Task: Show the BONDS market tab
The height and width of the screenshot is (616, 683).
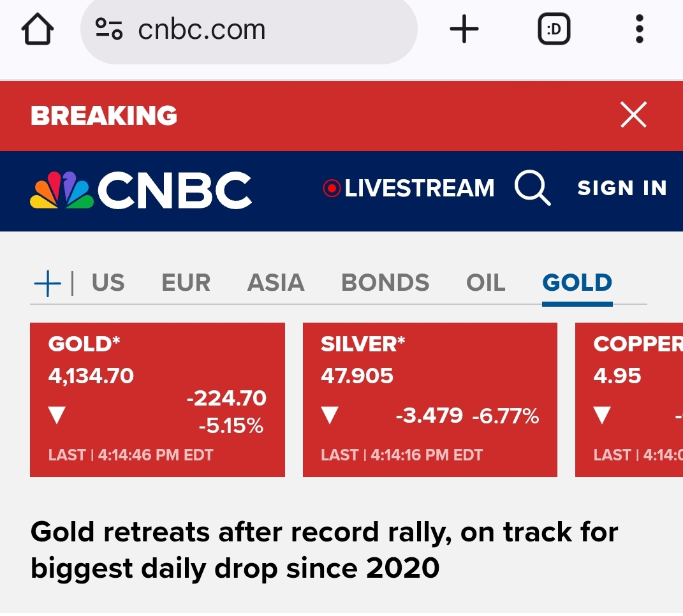Action: coord(385,283)
